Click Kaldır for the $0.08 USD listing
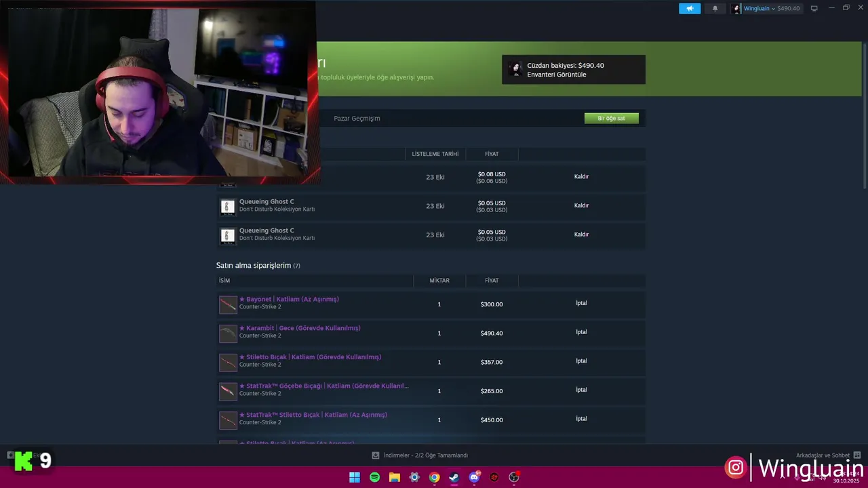This screenshot has height=488, width=868. pyautogui.click(x=581, y=177)
